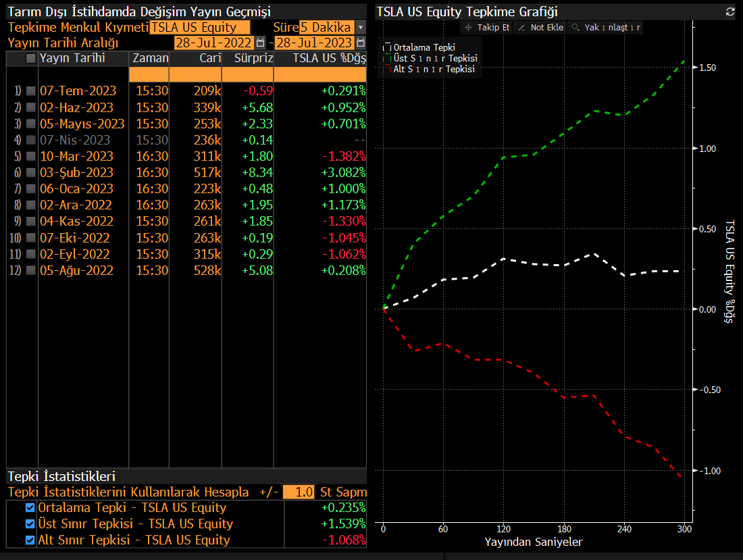Click the 05-Ağu-2022 release date
Viewport: 743px width, 560px height.
tap(77, 270)
